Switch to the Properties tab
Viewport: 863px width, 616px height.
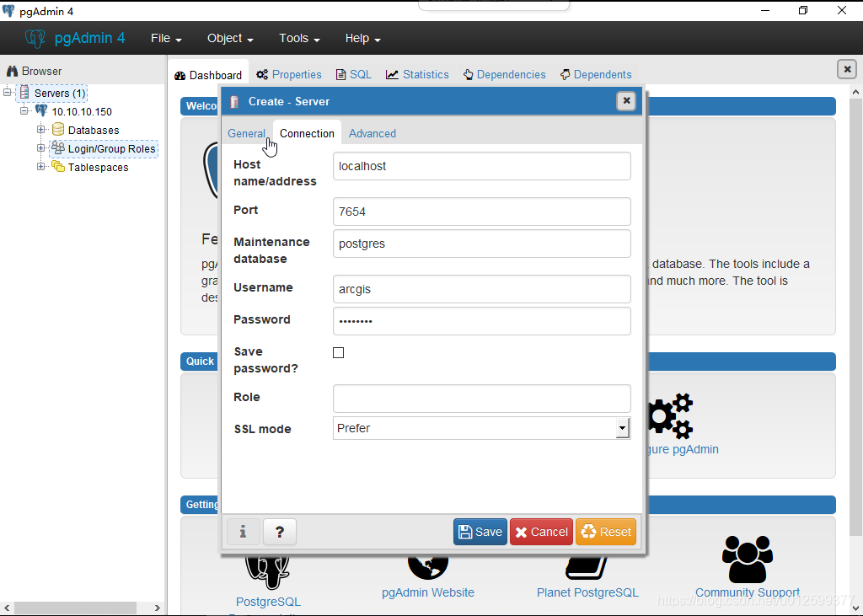point(289,74)
